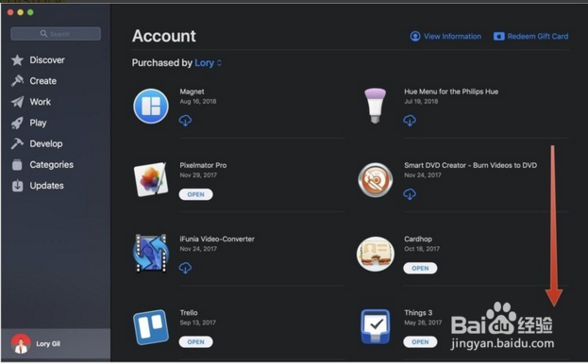Click the Jul 19, 2018 purchase date

[421, 101]
